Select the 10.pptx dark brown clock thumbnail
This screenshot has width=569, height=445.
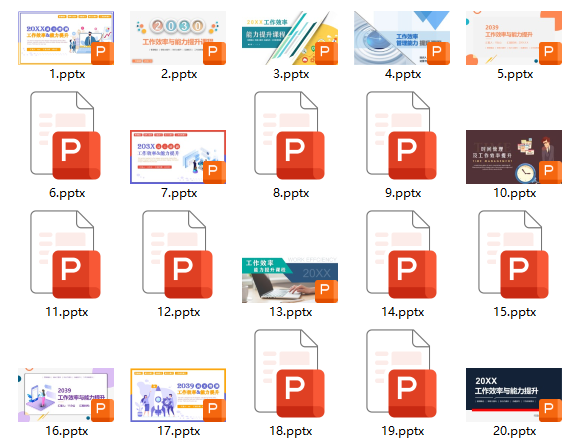click(514, 157)
